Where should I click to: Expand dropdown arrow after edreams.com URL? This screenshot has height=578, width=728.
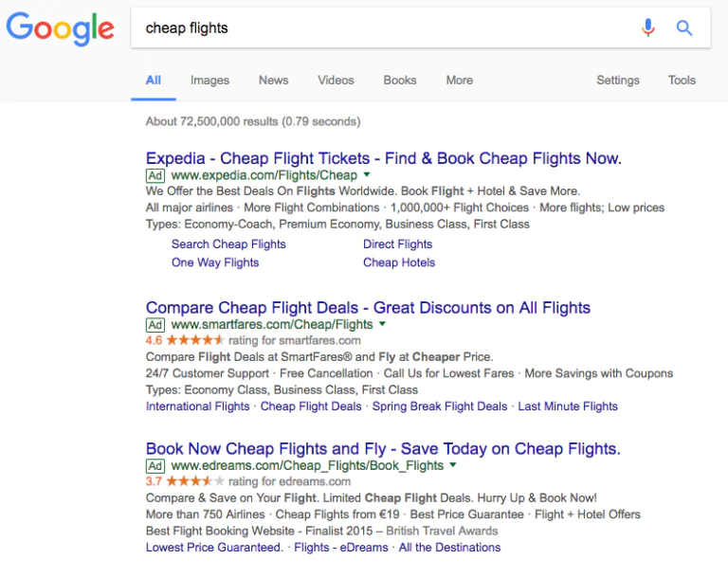(x=453, y=465)
